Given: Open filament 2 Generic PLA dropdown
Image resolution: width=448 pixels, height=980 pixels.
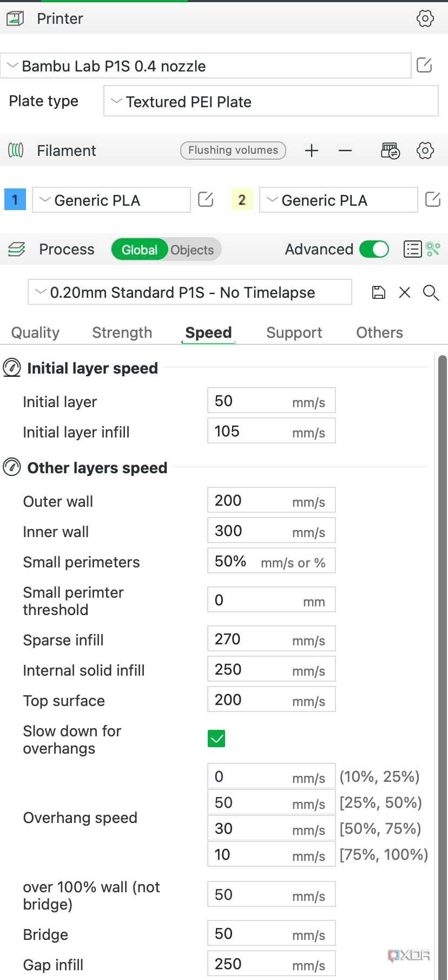Looking at the screenshot, I should (x=339, y=200).
